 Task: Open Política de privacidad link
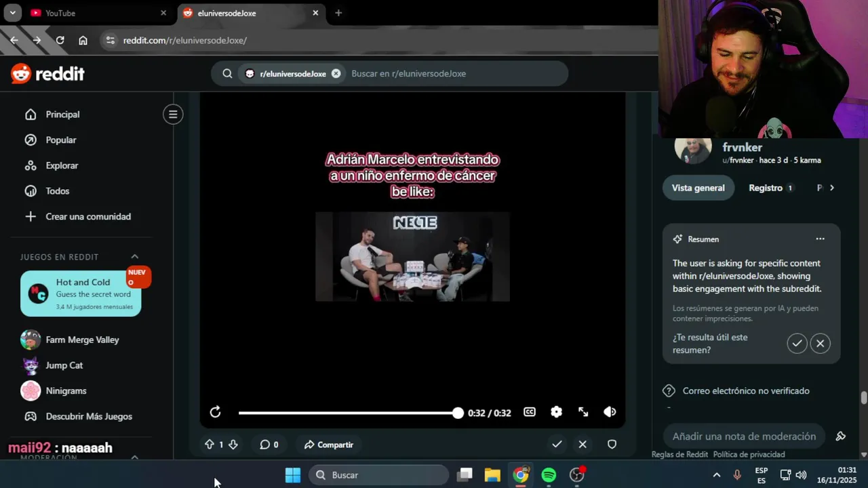point(749,455)
